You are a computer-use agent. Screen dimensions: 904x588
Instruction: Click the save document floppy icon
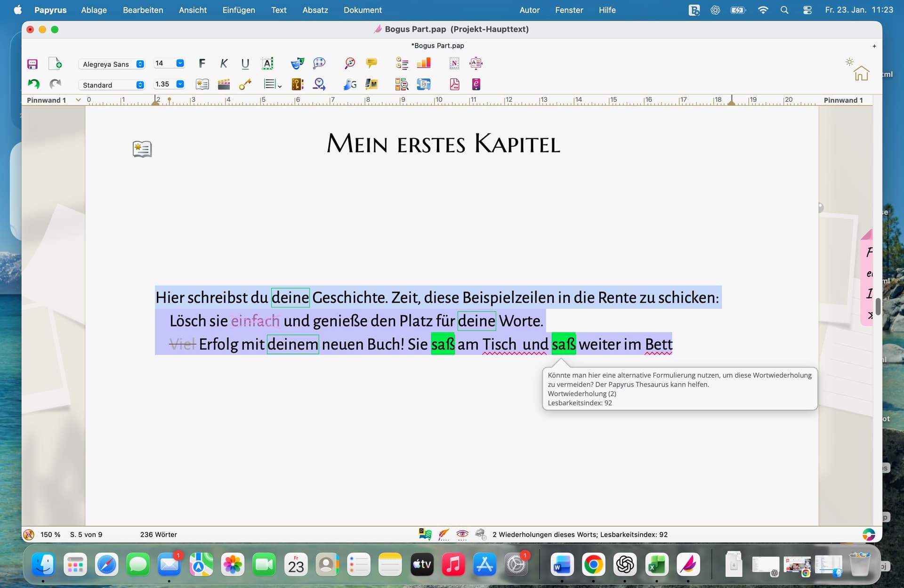32,64
